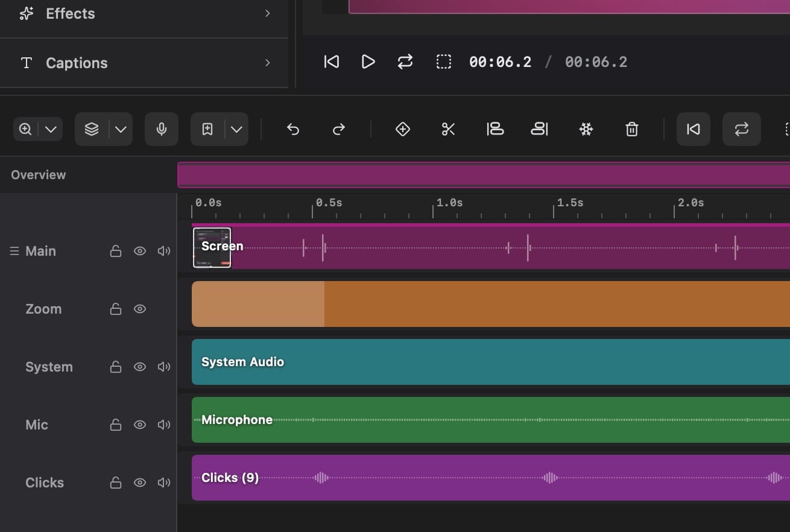Click the current timecode 00:06.2
The height and width of the screenshot is (532, 790).
click(x=500, y=62)
